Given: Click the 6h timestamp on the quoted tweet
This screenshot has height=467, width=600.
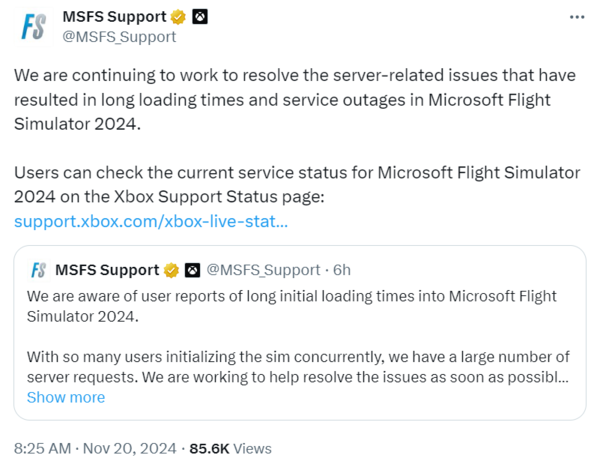Looking at the screenshot, I should (x=341, y=270).
